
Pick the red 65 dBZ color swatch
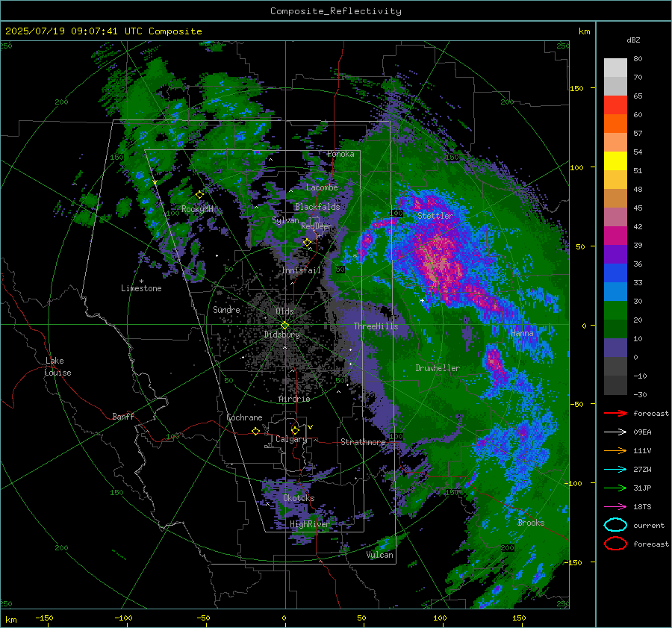point(615,105)
